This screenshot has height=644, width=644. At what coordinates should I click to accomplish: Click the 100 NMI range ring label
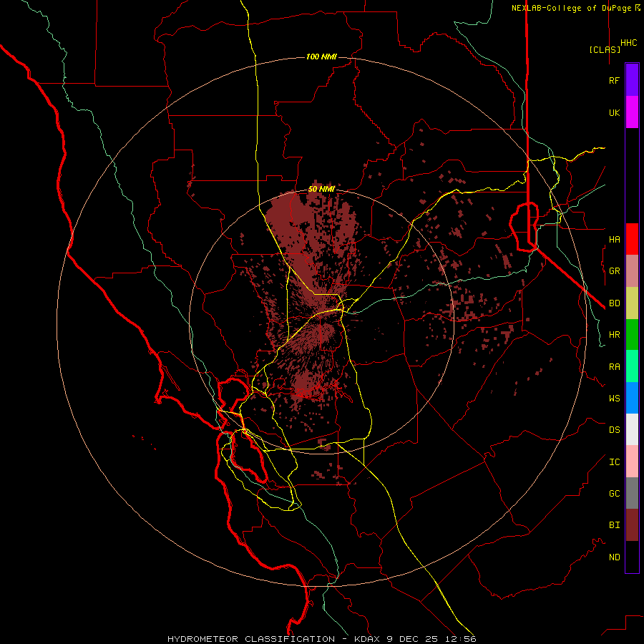click(x=321, y=57)
